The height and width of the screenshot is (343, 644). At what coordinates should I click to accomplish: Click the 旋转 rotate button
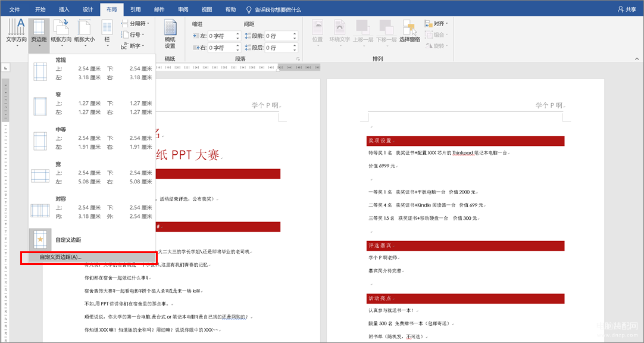(x=437, y=46)
